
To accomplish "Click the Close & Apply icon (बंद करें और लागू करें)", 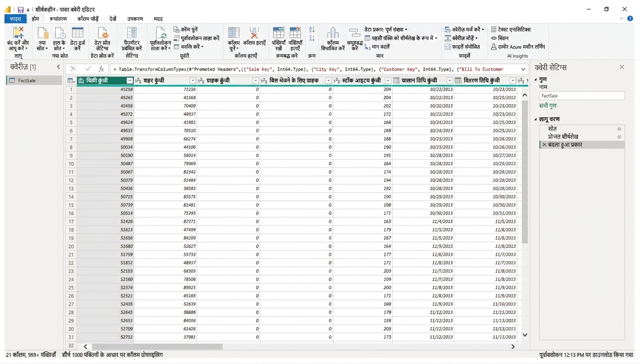I will click(18, 33).
